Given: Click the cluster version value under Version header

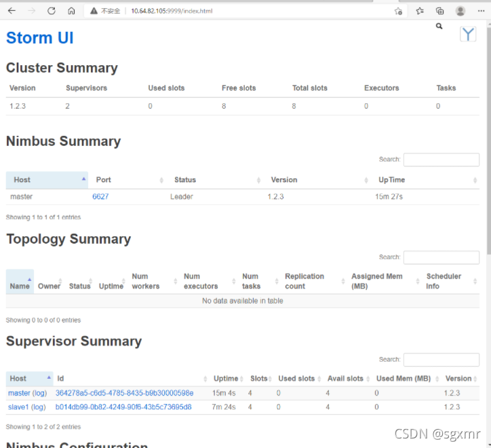Looking at the screenshot, I should pos(18,107).
